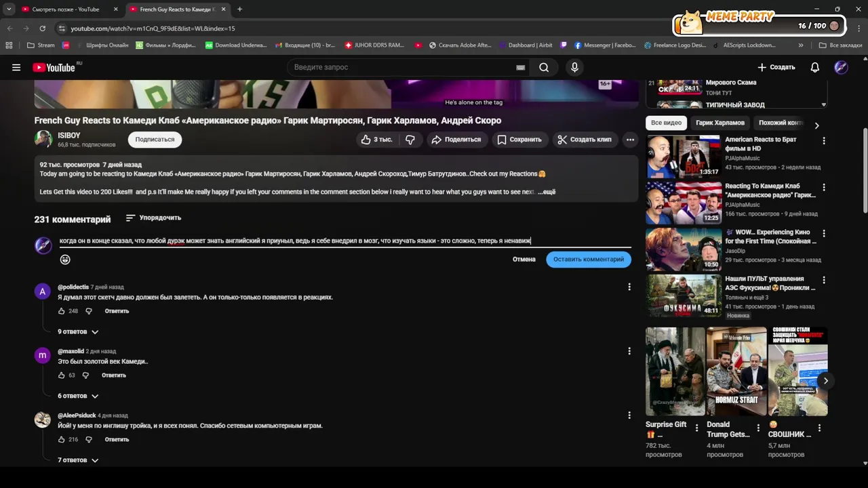The image size is (868, 488).
Task: Click the Подписаться subscribe button
Action: coord(155,140)
